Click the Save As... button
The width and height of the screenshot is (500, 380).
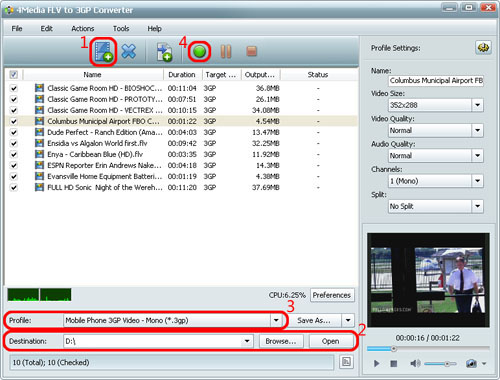315,320
